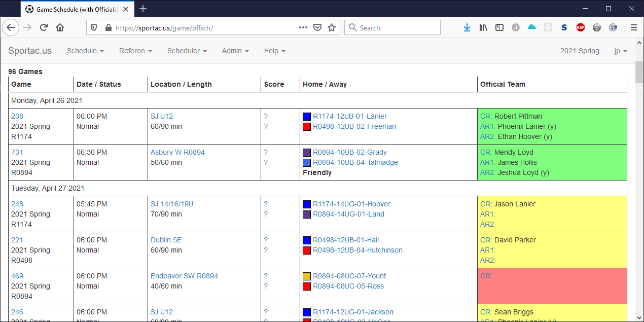Viewport: 644px width, 322px height.
Task: Click home score for game 238
Action: (x=266, y=116)
